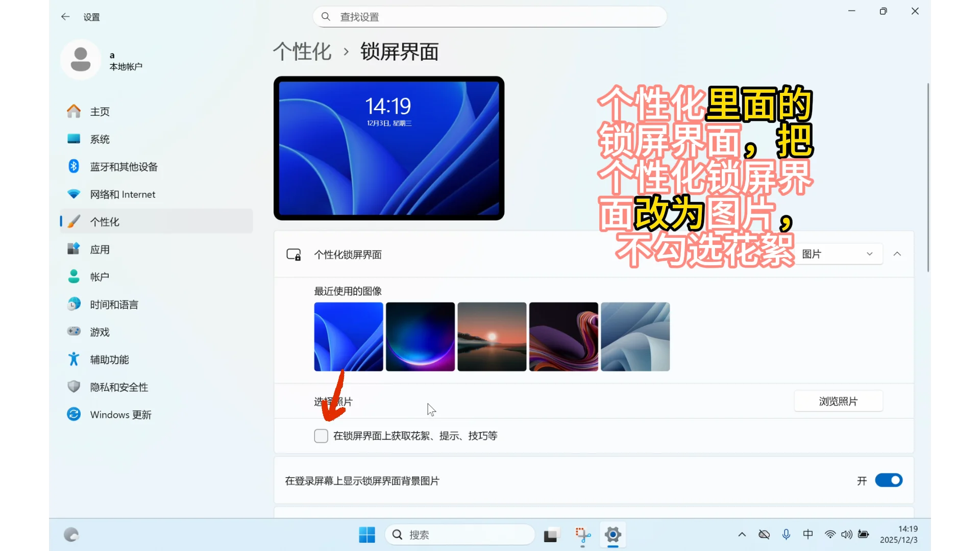Mute the microphone via system tray icon
Viewport: 980px width, 551px height.
(x=786, y=534)
